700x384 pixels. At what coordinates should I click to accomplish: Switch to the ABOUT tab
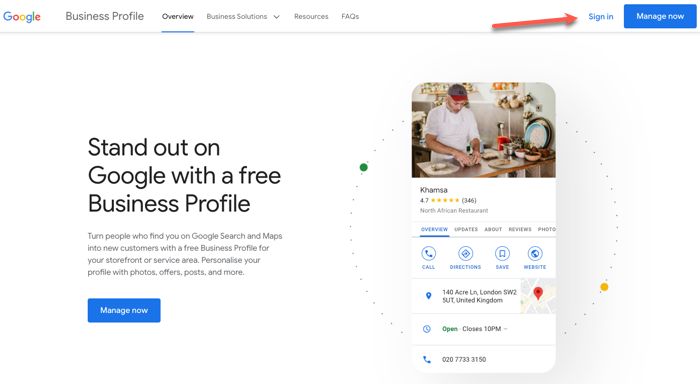[x=493, y=230]
